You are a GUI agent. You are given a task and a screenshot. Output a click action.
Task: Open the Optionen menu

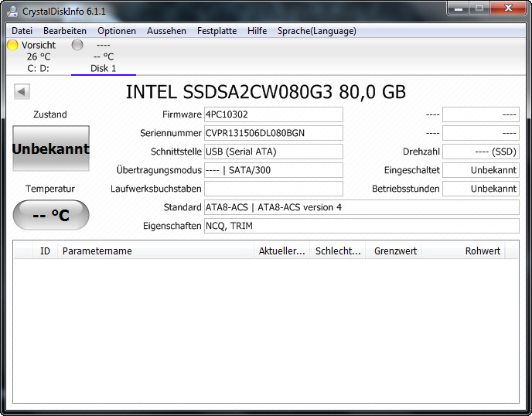pos(117,31)
